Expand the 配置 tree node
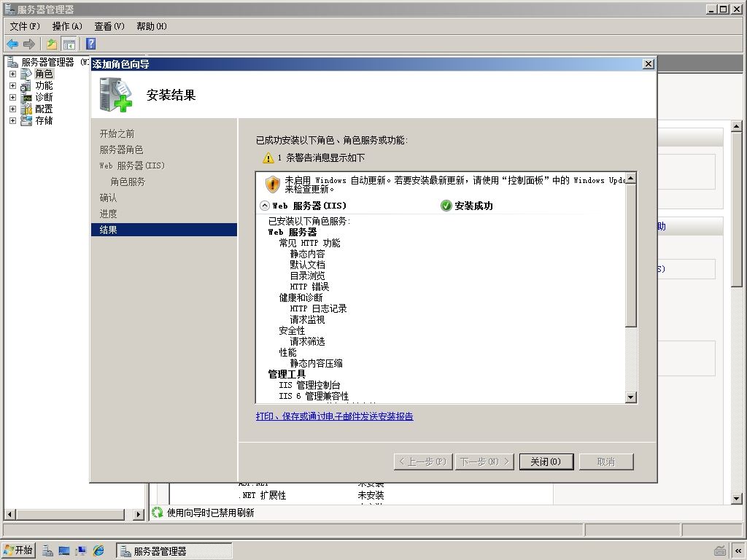The height and width of the screenshot is (560, 747). coord(13,109)
